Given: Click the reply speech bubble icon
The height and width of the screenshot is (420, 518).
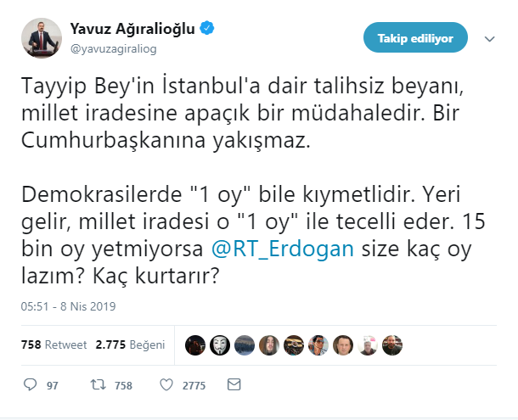Looking at the screenshot, I should click(30, 384).
